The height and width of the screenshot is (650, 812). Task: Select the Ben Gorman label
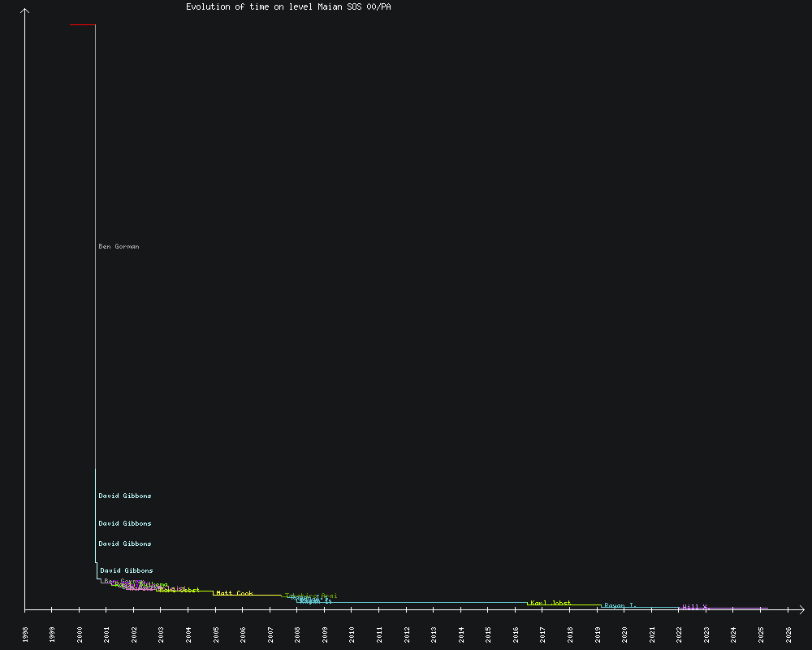tap(119, 246)
